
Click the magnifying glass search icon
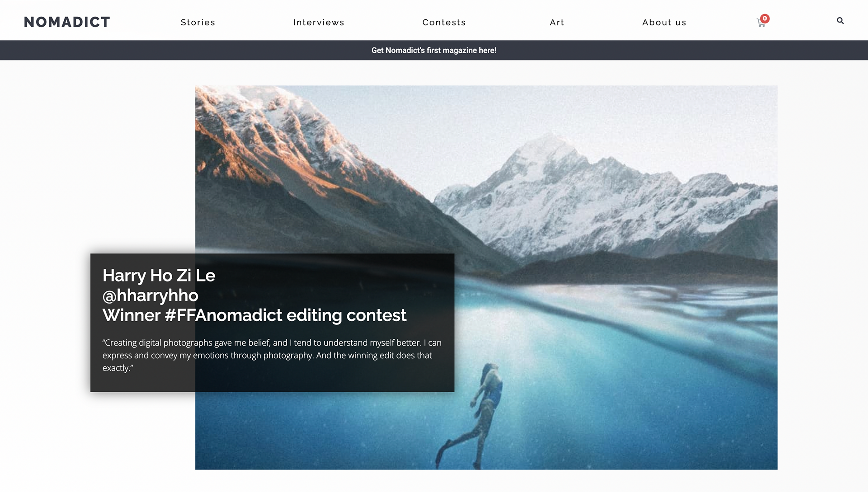(840, 21)
